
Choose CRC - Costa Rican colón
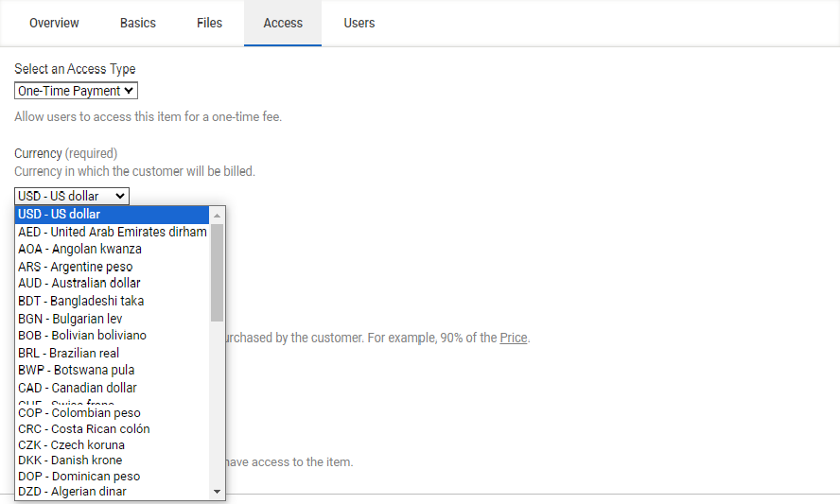(112, 429)
